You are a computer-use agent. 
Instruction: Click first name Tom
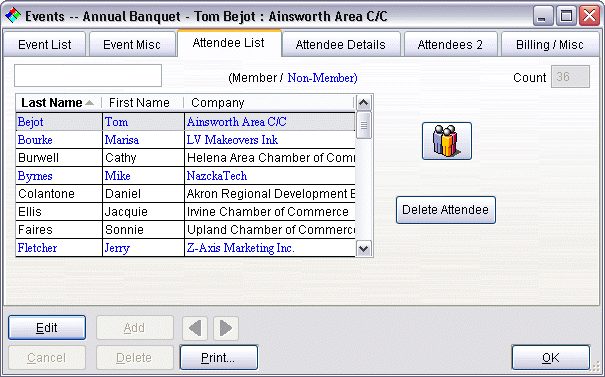coord(143,122)
